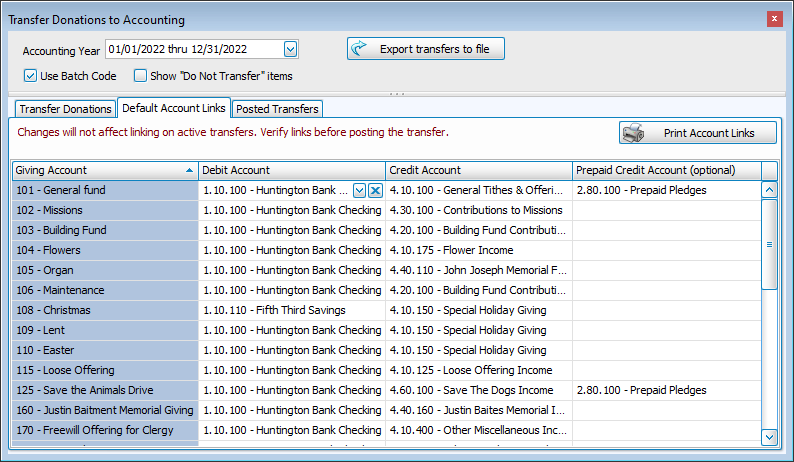Open the Accounting Year dropdown
Screen dimensions: 794x462
coord(290,49)
